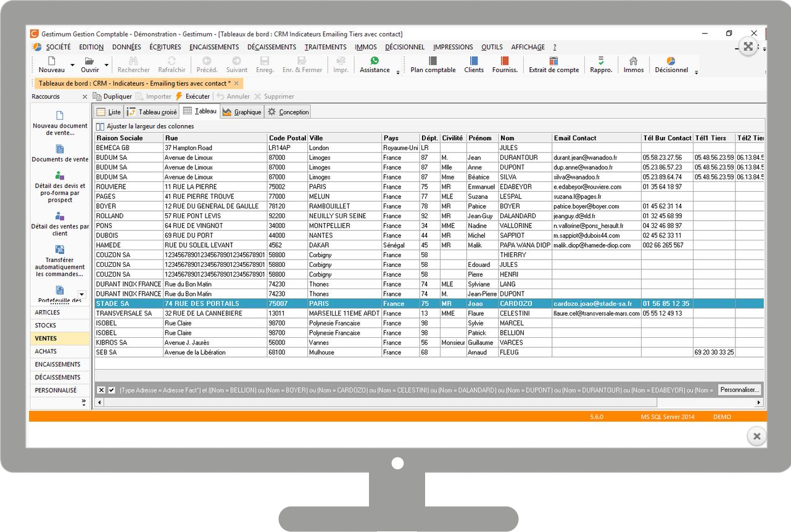This screenshot has width=791, height=532.
Task: Click the Extrait de compte icon
Action: coord(553,61)
